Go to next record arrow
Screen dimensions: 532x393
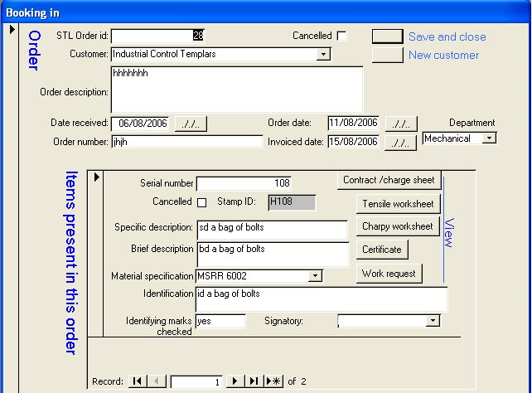click(x=235, y=381)
